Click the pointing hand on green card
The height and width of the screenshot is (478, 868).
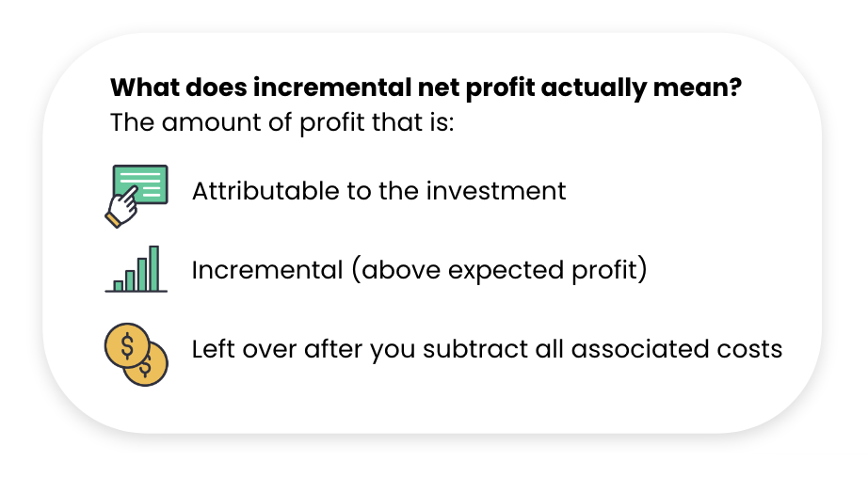click(x=122, y=207)
